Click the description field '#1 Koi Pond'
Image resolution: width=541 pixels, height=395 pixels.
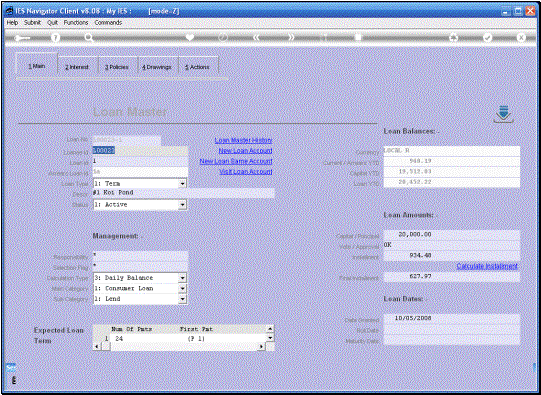click(x=184, y=193)
